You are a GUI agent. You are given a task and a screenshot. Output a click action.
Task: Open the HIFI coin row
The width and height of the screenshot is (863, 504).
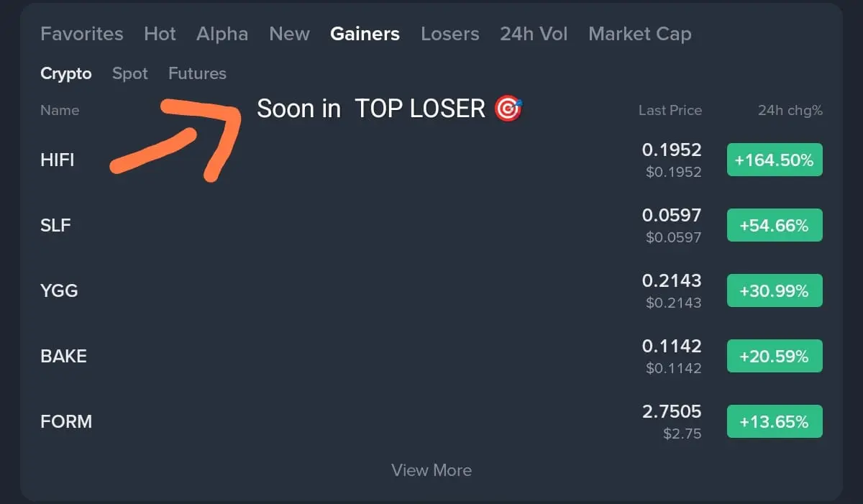[x=431, y=160]
